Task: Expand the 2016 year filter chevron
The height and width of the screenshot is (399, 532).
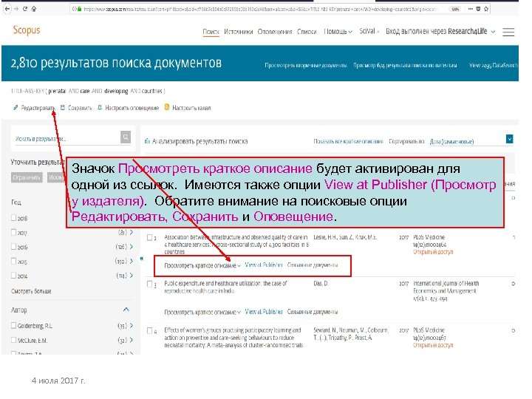Action: (132, 247)
